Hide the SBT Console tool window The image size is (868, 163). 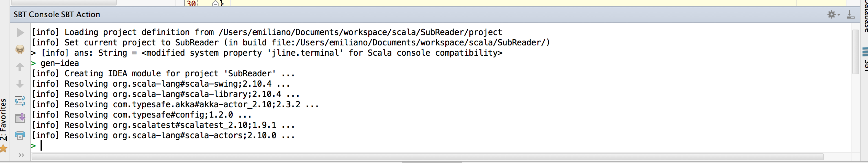[x=851, y=14]
